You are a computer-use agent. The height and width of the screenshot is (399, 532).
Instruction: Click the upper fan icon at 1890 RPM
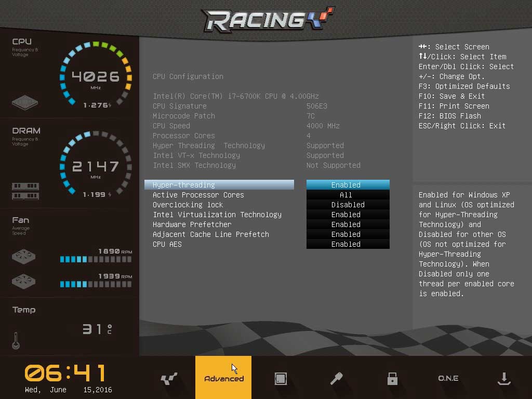coord(23,257)
